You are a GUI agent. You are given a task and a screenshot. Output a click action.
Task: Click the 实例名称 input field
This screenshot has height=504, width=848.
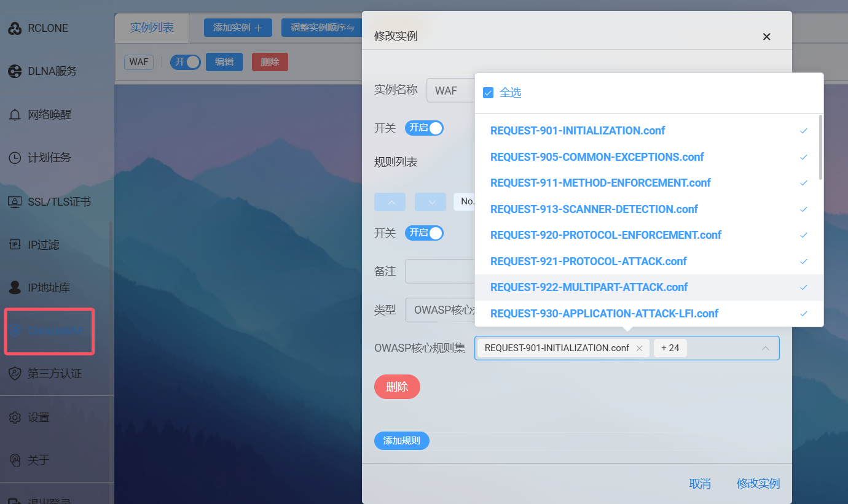[451, 90]
